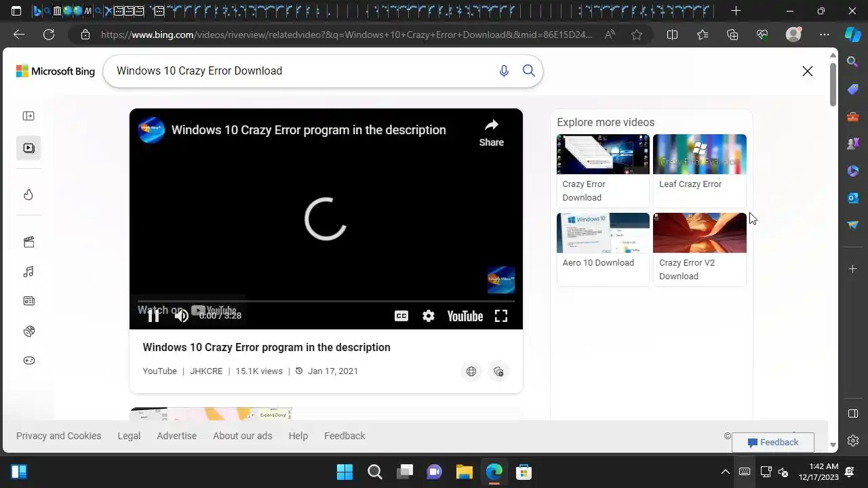The height and width of the screenshot is (488, 868).
Task: Show hidden system tray icons
Action: (x=726, y=472)
